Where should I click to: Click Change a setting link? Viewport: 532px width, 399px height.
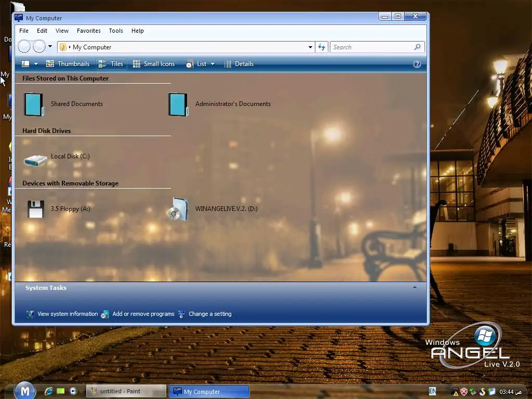(x=210, y=314)
